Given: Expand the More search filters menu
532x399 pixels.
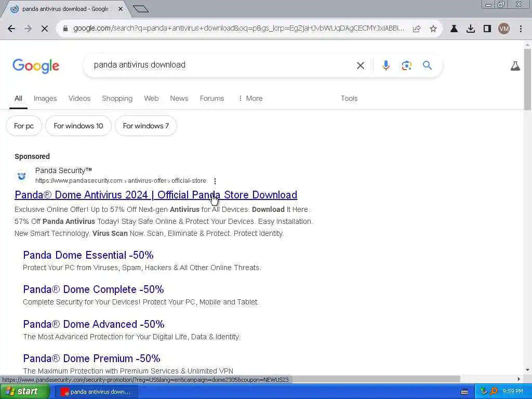Looking at the screenshot, I should pyautogui.click(x=250, y=98).
